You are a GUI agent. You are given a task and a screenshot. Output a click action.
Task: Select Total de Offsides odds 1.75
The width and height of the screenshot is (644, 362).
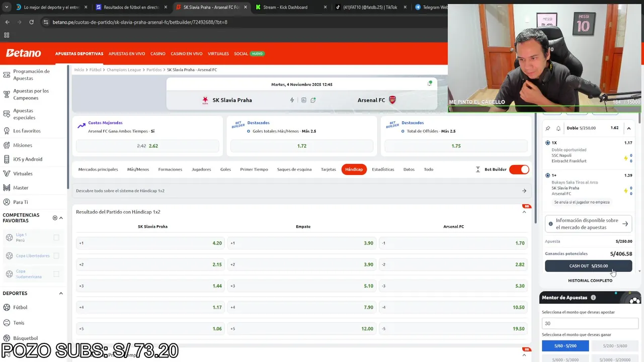456,146
